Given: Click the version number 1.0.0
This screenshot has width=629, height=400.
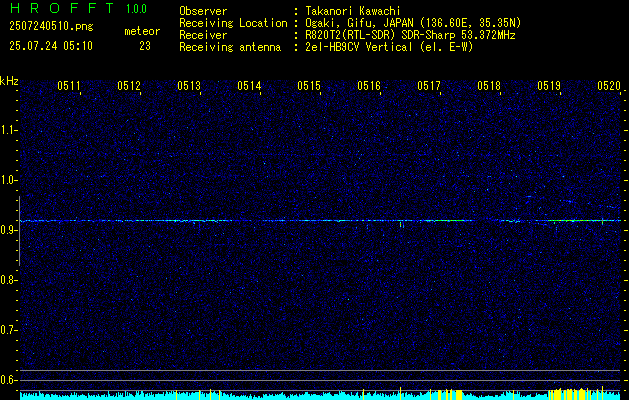Looking at the screenshot, I should pyautogui.click(x=136, y=8).
